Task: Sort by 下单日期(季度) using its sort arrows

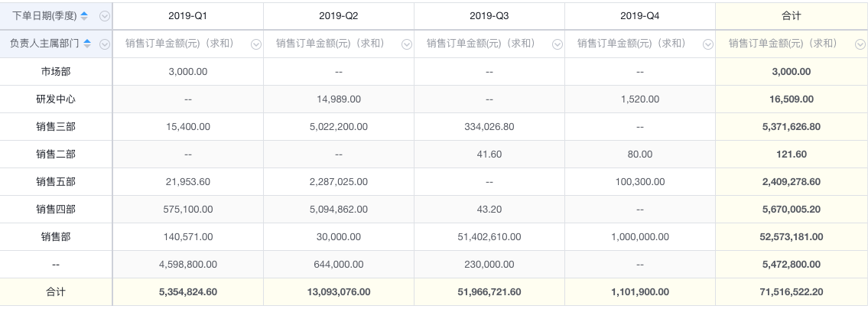Action: point(84,16)
